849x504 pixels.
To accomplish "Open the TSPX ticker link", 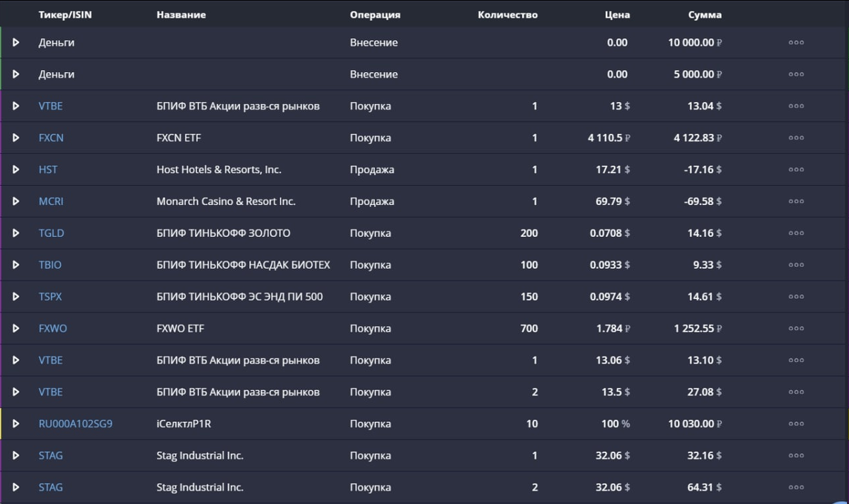I will [50, 297].
